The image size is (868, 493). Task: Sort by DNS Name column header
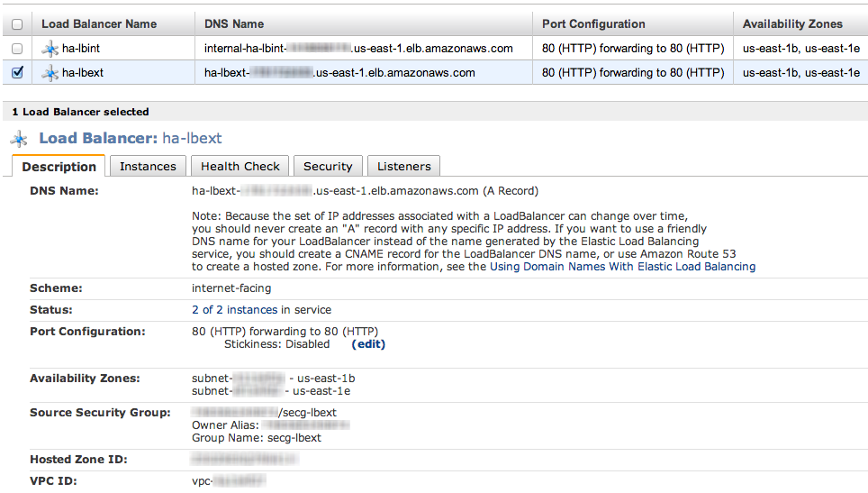234,23
